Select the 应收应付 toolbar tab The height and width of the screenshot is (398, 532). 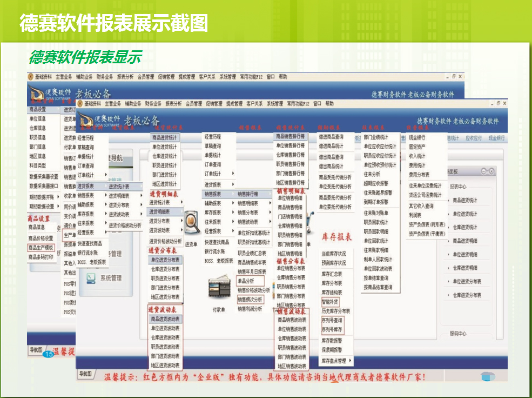pyautogui.click(x=473, y=138)
